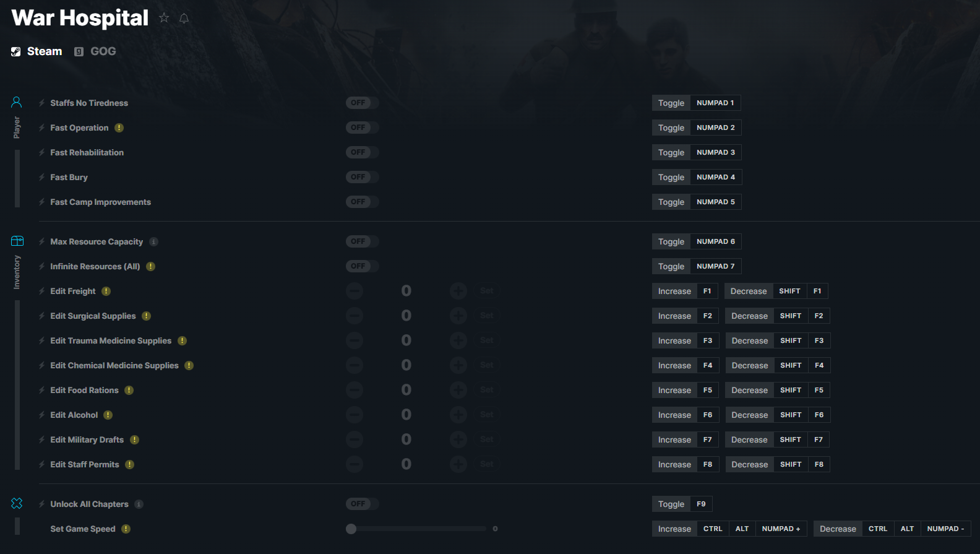Toggle Staffs No Tiredness switch
Viewport: 980px width, 554px height.
tap(362, 103)
